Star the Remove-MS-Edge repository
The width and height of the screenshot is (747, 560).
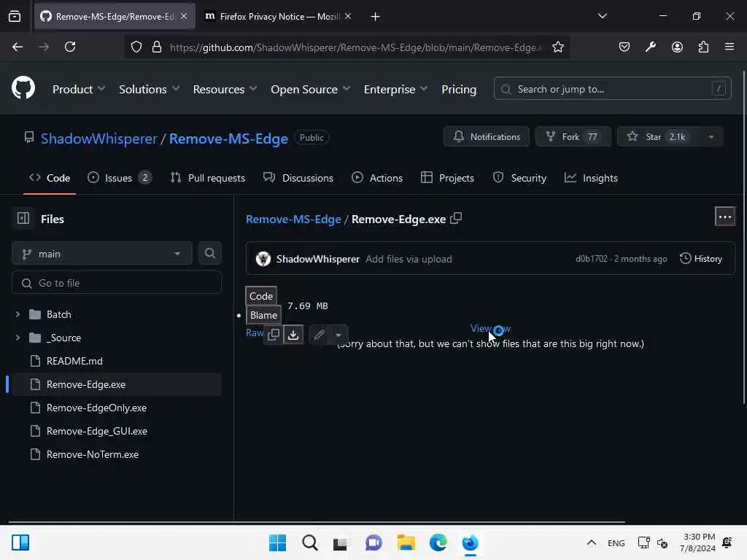(x=658, y=137)
